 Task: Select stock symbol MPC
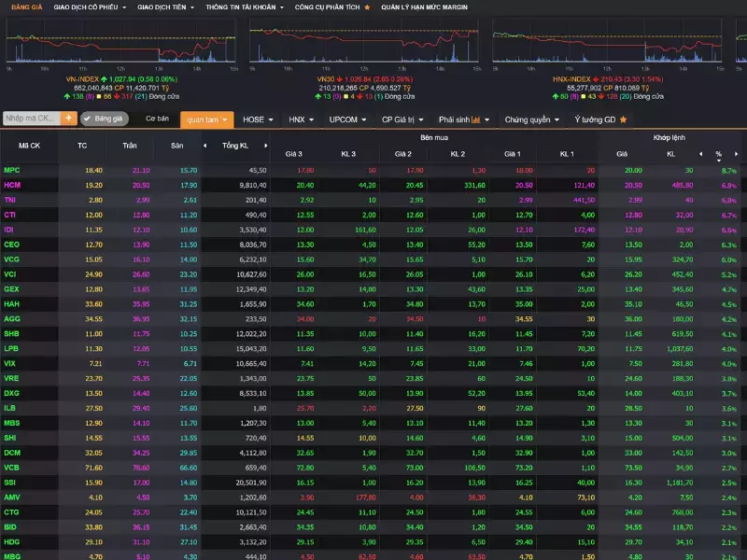pyautogui.click(x=12, y=170)
